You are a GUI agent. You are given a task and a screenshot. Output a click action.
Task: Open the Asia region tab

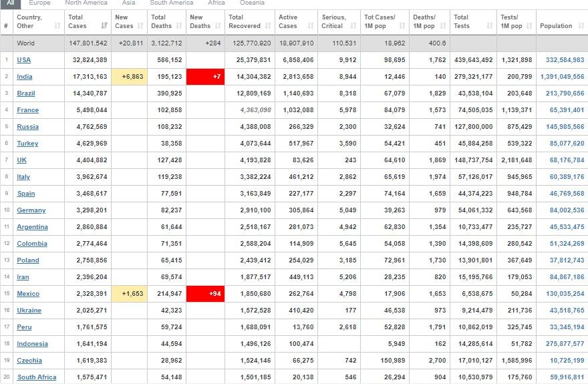tap(128, 3)
